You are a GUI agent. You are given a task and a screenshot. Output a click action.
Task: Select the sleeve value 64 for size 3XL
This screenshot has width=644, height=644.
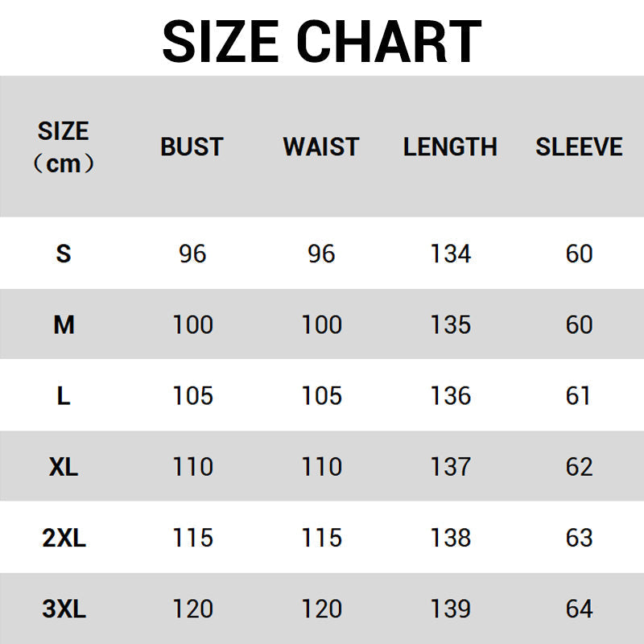(579, 609)
